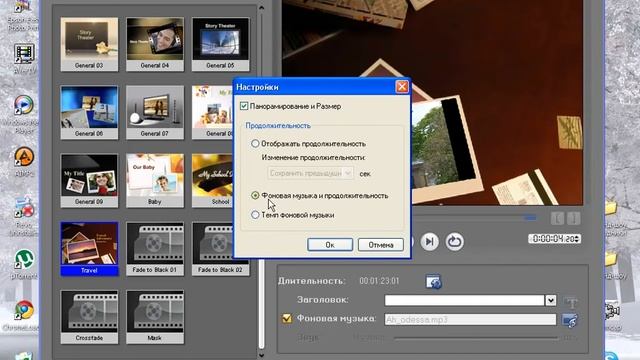Select the Mask template
Viewport: 640px width, 360px height.
point(155,317)
